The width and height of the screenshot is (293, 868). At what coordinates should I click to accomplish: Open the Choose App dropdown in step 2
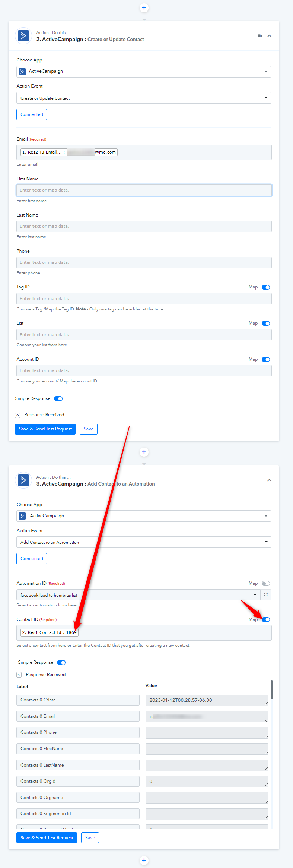[144, 72]
